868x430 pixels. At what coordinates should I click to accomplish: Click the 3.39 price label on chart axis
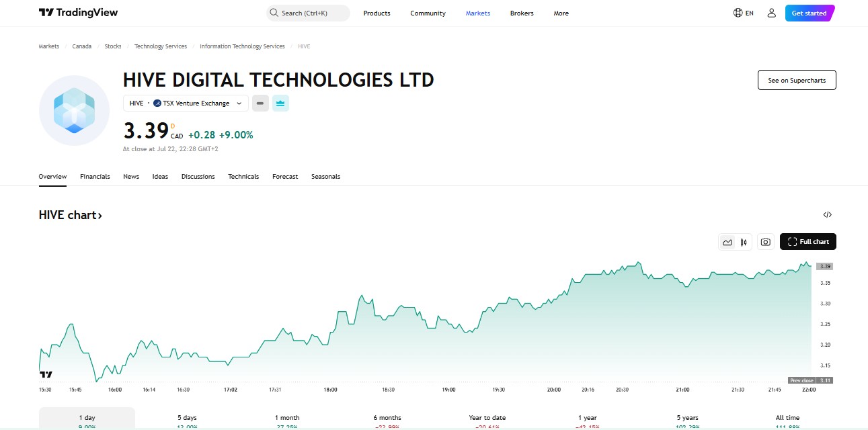(x=826, y=266)
